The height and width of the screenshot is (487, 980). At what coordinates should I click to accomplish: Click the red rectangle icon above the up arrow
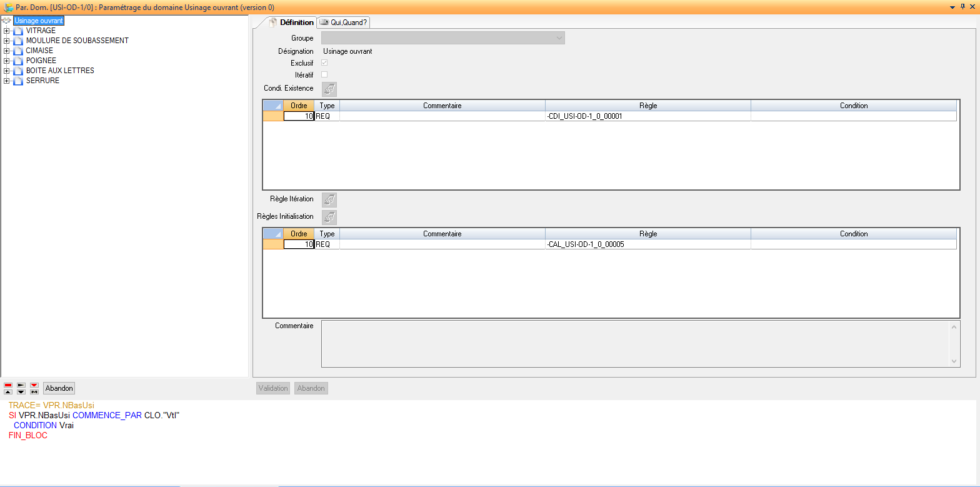point(8,385)
